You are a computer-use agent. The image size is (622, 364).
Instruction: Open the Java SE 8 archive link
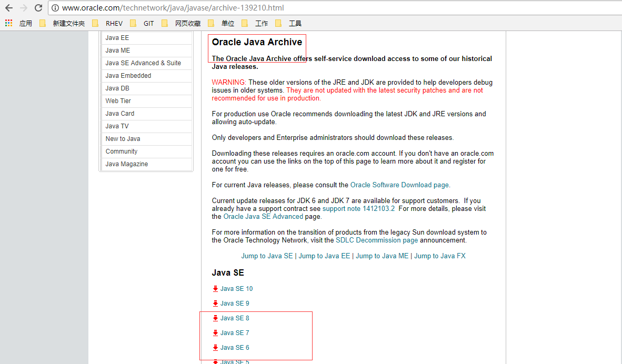pos(235,318)
